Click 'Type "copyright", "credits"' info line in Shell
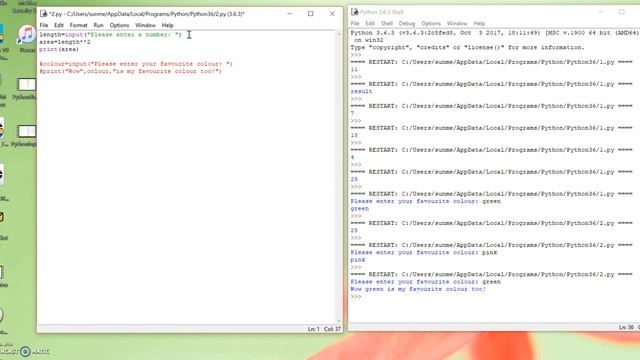Screen dimensions: 640x360 pos(467,47)
